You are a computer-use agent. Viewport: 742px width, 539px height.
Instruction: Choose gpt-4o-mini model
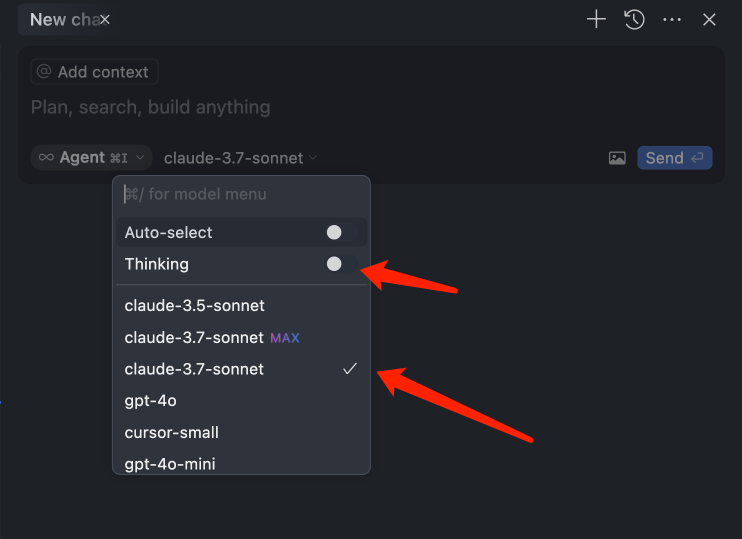169,464
